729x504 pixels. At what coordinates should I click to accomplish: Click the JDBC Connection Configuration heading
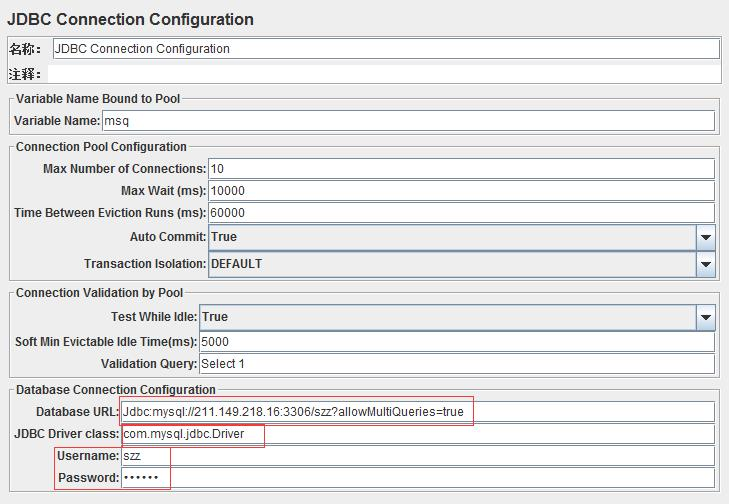[x=130, y=20]
